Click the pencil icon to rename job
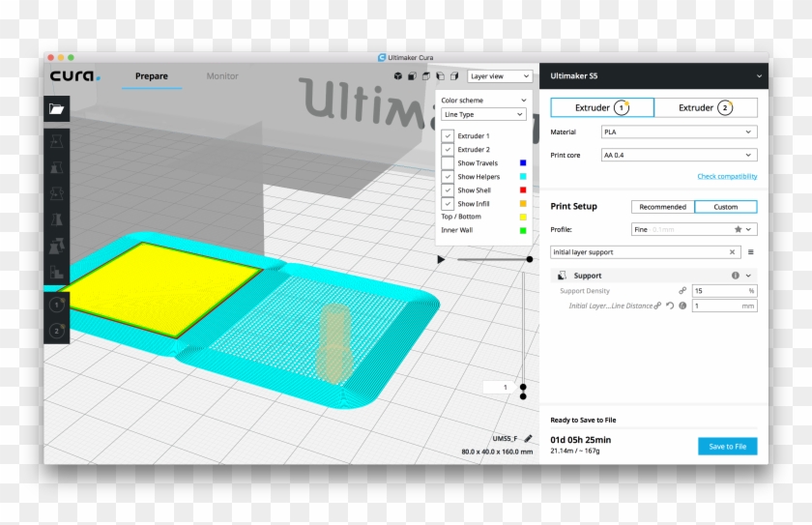The image size is (812, 525). point(527,438)
